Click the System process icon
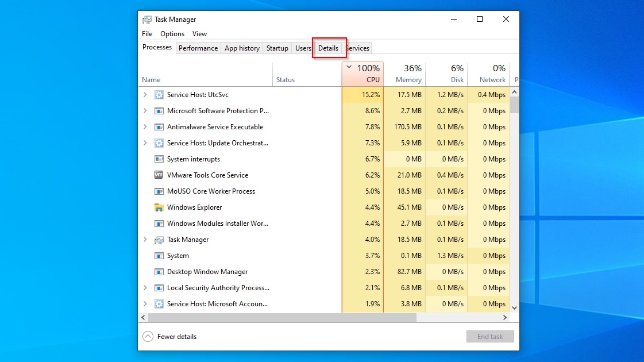The width and height of the screenshot is (644, 362). tap(159, 256)
